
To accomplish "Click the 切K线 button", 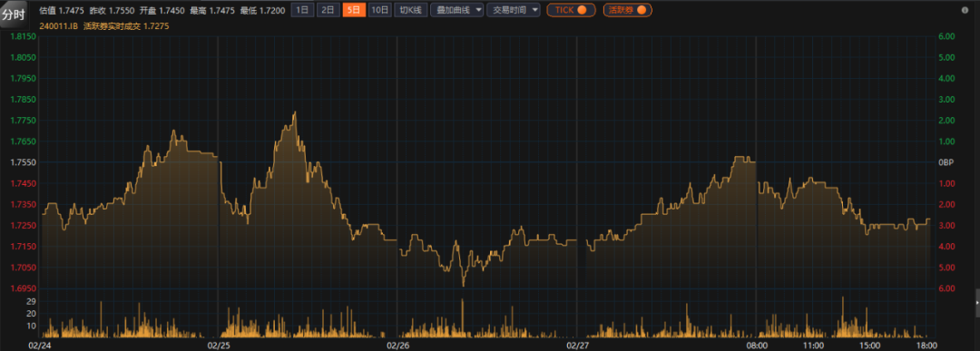I will tap(411, 10).
